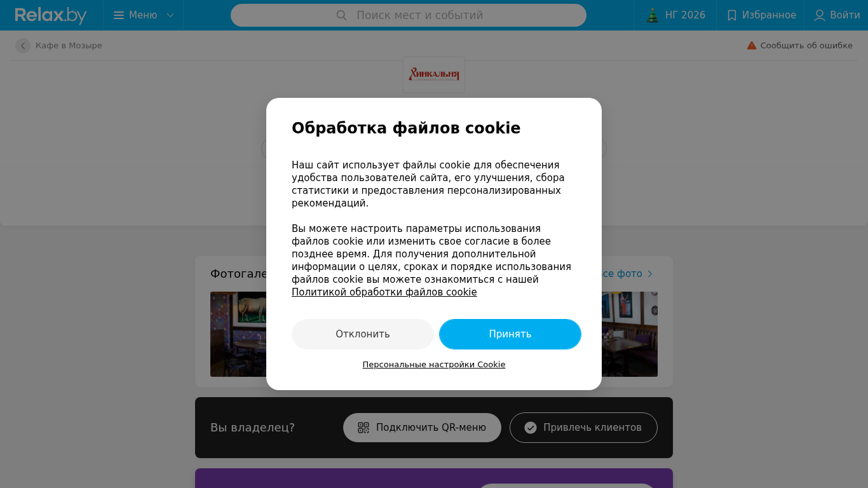
Task: Click the Войти user icon
Action: [x=820, y=15]
